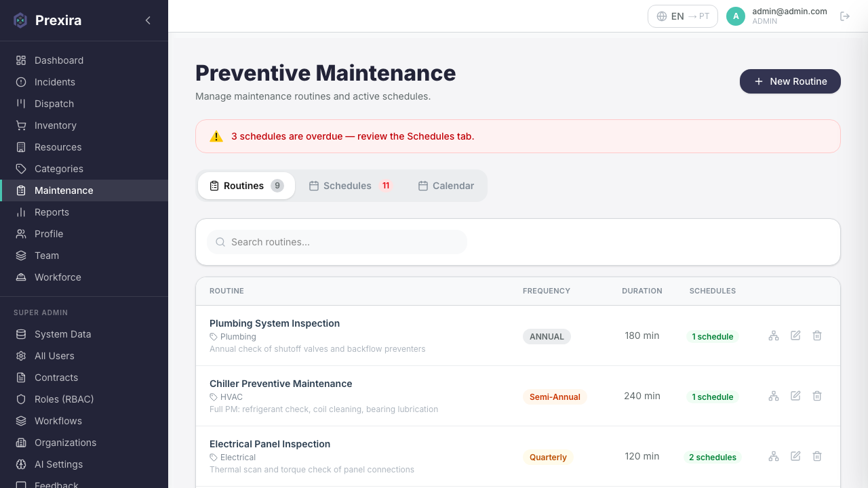Viewport: 868px width, 488px height.
Task: Delete the Electrical Panel Inspection routine
Action: pos(817,456)
